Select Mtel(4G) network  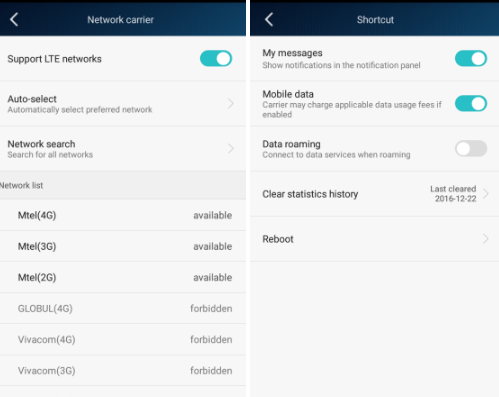123,215
